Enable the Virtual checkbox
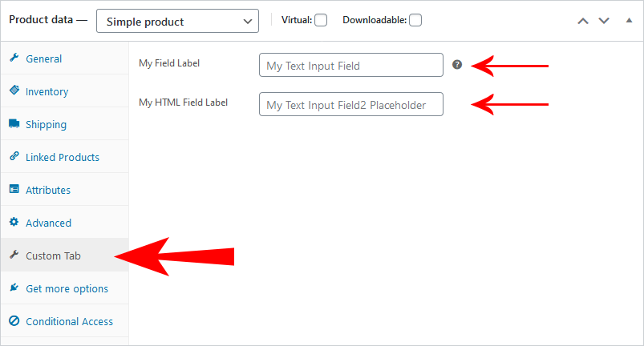 (321, 20)
